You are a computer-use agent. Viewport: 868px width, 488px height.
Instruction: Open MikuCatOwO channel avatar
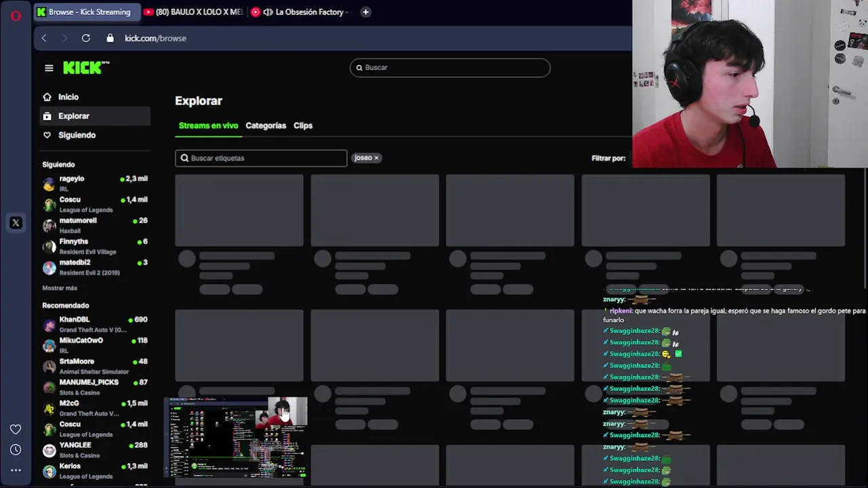(x=49, y=346)
